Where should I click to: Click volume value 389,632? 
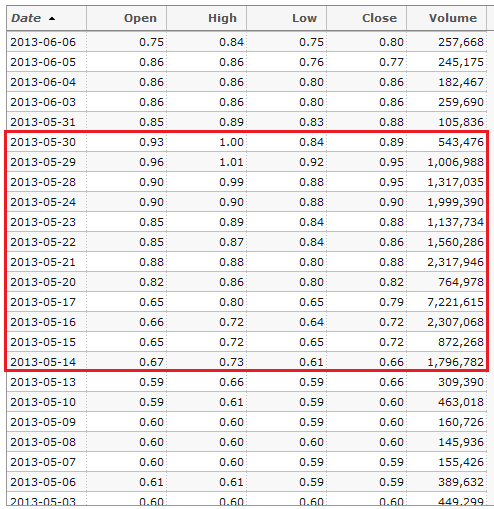click(x=461, y=482)
